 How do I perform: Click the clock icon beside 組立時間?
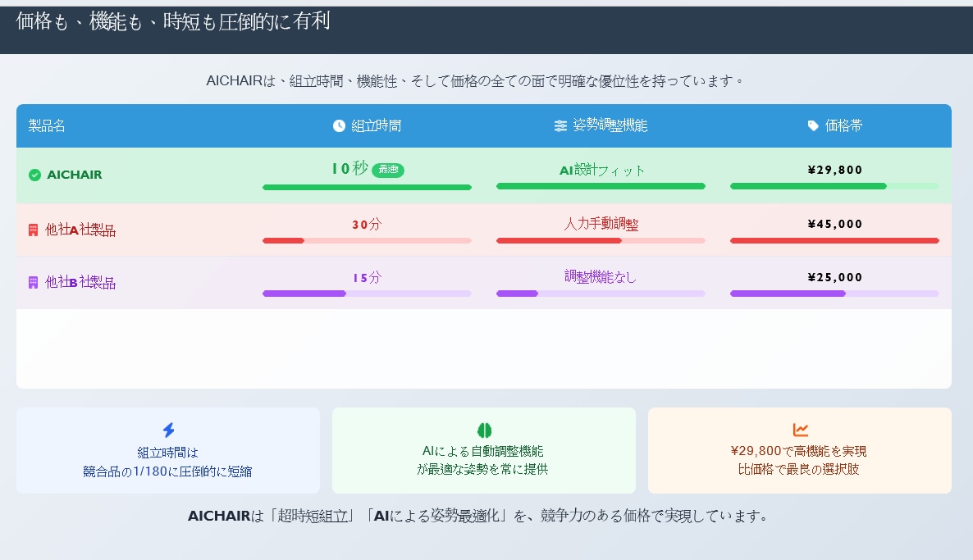click(339, 126)
